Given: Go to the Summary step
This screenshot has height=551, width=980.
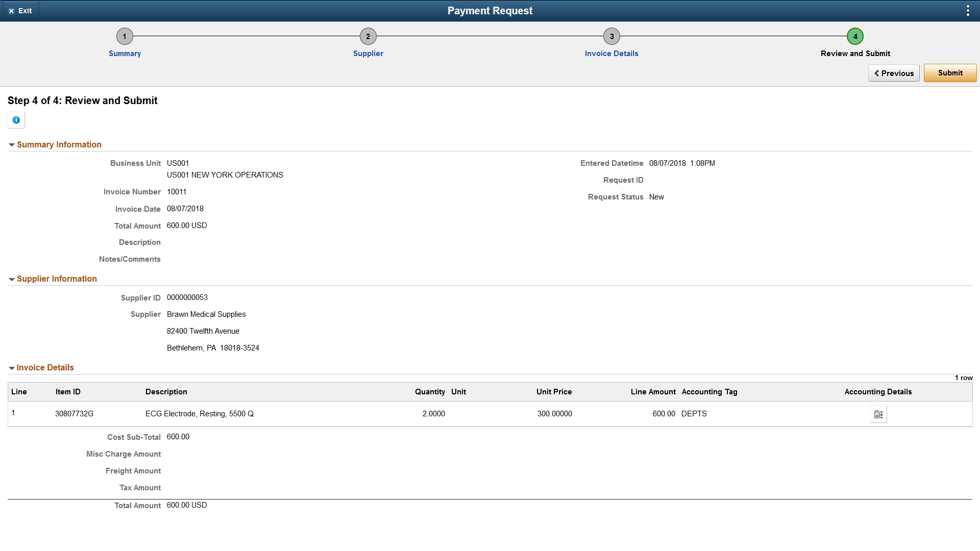Looking at the screenshot, I should 125,53.
